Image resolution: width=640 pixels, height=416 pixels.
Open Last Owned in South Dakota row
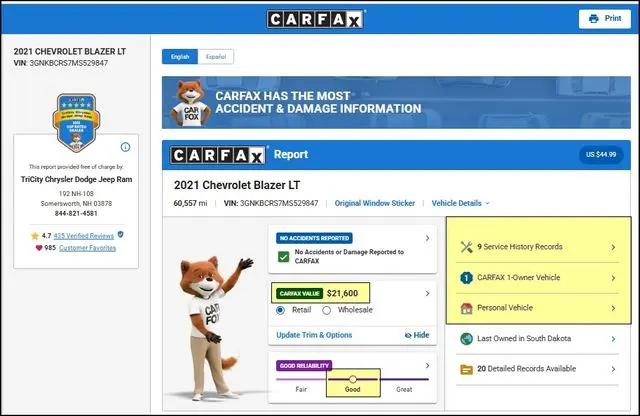(538, 339)
